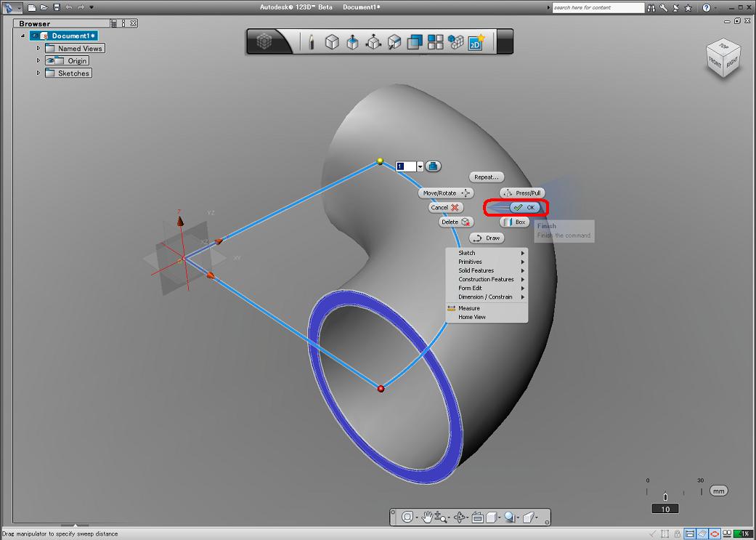Viewport: 756px width, 540px height.
Task: Open the Primitives submenu
Action: coord(487,262)
